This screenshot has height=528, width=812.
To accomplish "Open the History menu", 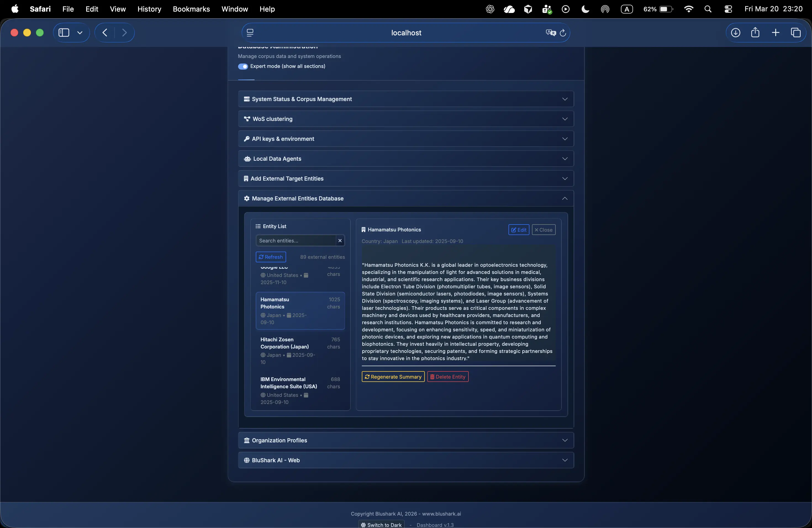I will tap(149, 9).
